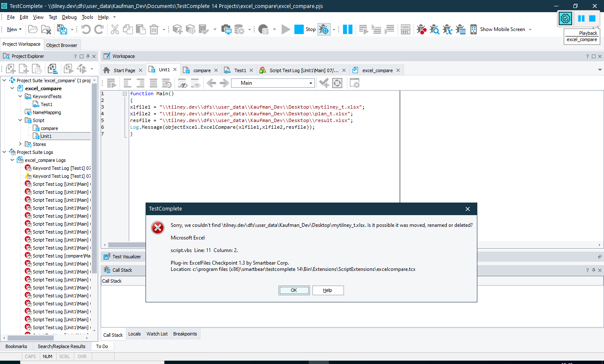Collapse the Script tree node
Viewport: 604px width, 364px height.
[x=20, y=120]
